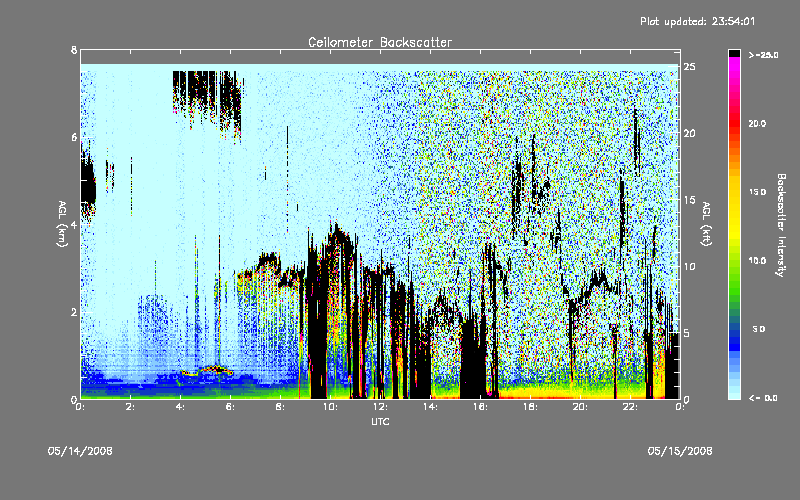The height and width of the screenshot is (500, 800).
Task: Click the 'Ceilometer Backscatter' plot title
Action: pos(380,42)
